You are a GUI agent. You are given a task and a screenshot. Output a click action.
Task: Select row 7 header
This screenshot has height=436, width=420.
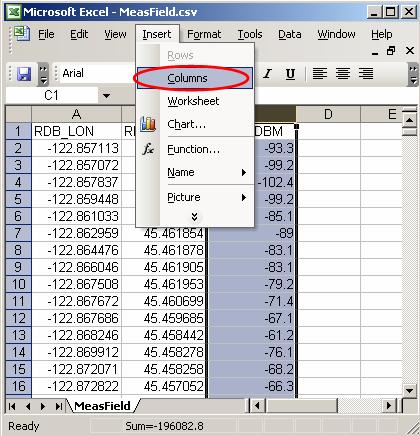pos(19,233)
